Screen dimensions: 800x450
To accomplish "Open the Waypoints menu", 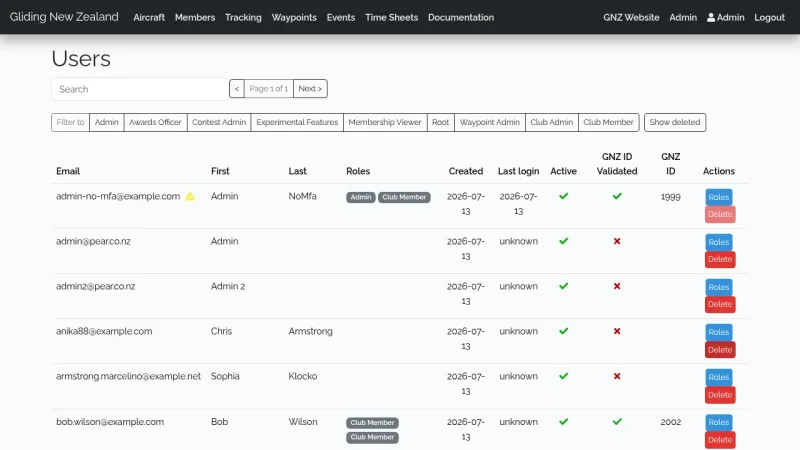I will [294, 17].
